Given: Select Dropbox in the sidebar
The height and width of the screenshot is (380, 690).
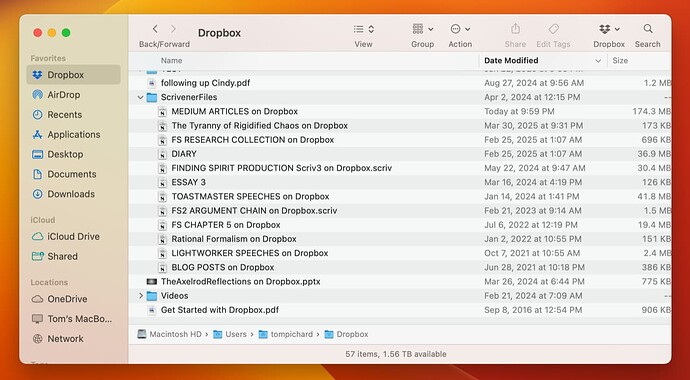Looking at the screenshot, I should coord(73,75).
